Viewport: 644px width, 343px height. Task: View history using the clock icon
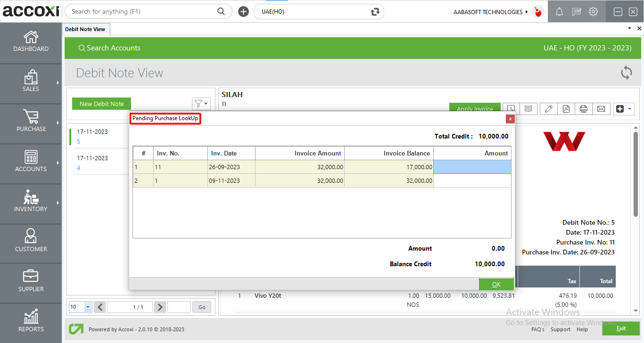coord(511,109)
